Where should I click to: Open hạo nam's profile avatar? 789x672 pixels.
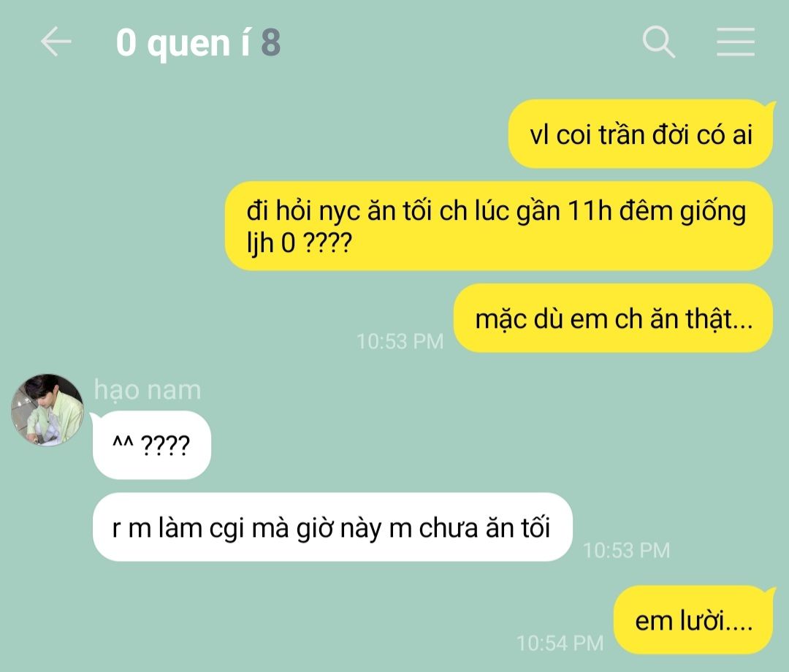click(x=47, y=410)
